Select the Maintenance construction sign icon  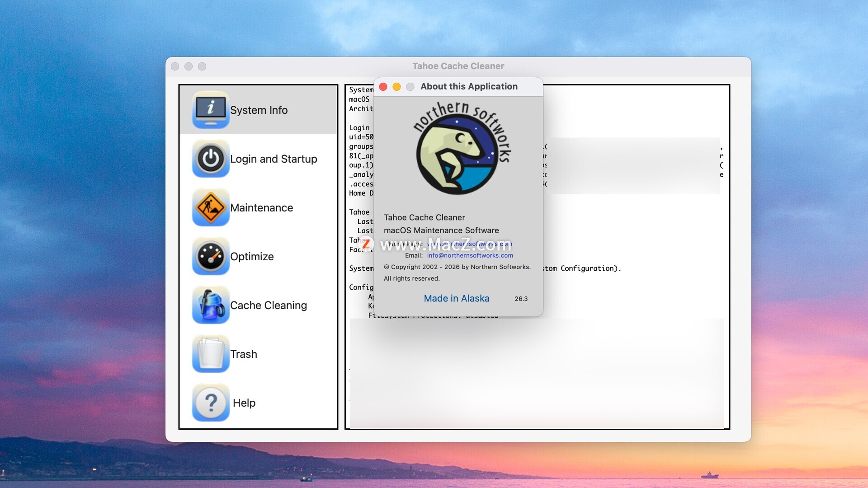click(x=210, y=207)
